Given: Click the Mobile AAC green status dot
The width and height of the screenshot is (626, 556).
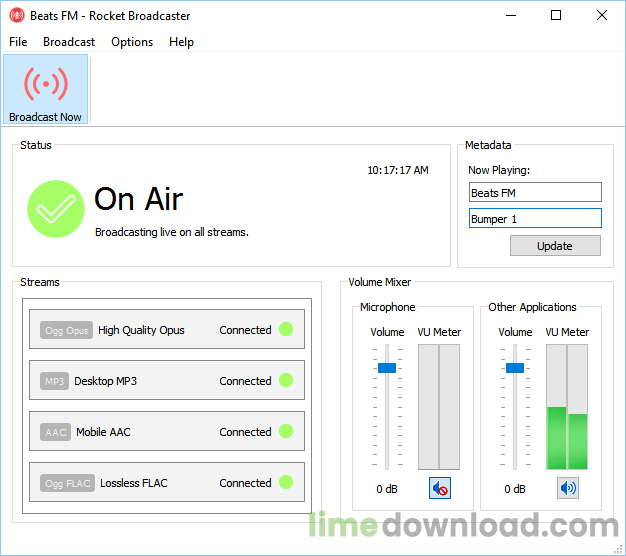Looking at the screenshot, I should click(286, 431).
